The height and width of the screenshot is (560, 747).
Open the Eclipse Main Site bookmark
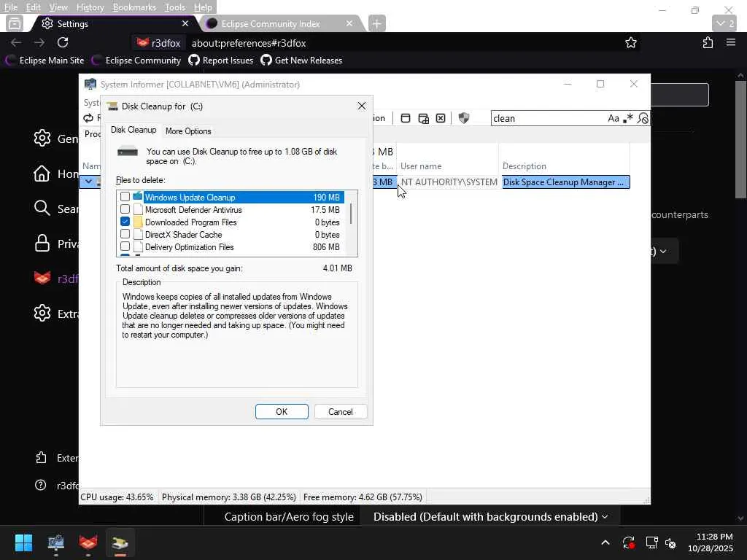(46, 61)
